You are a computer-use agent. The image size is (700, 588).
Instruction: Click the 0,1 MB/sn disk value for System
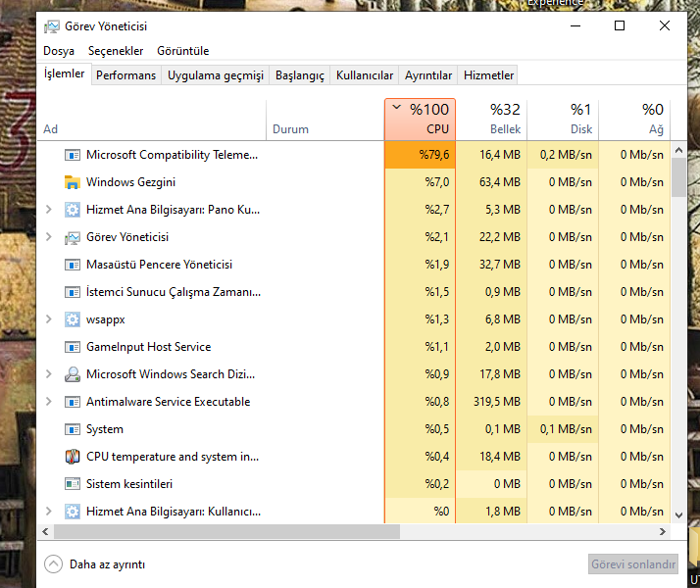566,429
